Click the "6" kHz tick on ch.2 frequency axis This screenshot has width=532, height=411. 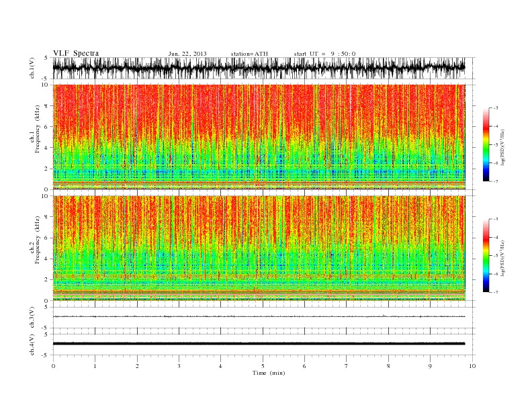(46, 238)
